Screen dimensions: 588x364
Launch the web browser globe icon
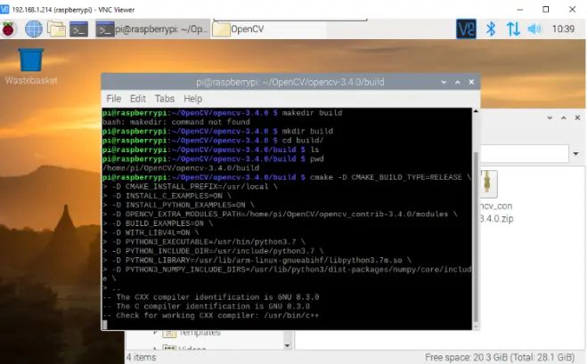34,29
